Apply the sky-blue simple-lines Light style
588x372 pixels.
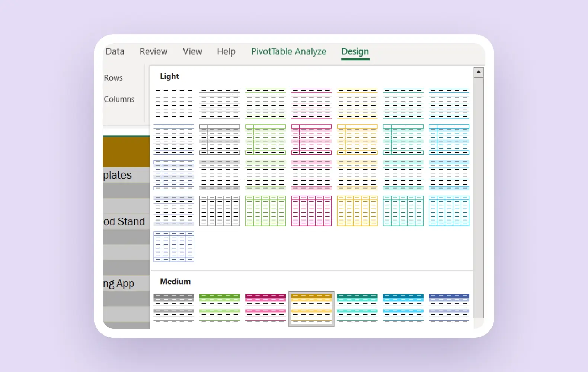[449, 103]
